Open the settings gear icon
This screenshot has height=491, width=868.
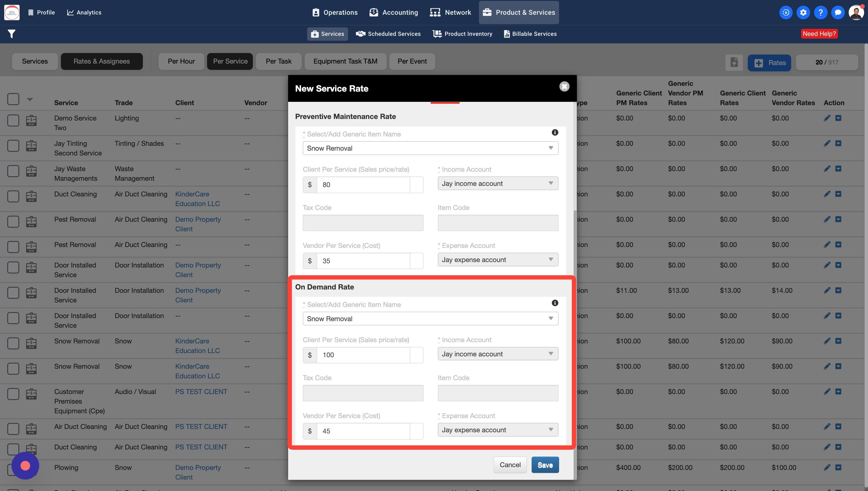[x=803, y=12]
